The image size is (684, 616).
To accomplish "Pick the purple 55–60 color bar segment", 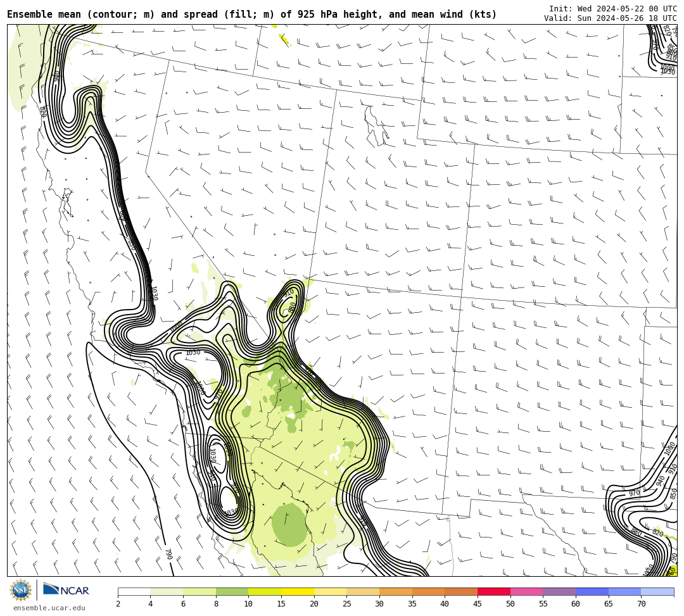I will (x=559, y=592).
